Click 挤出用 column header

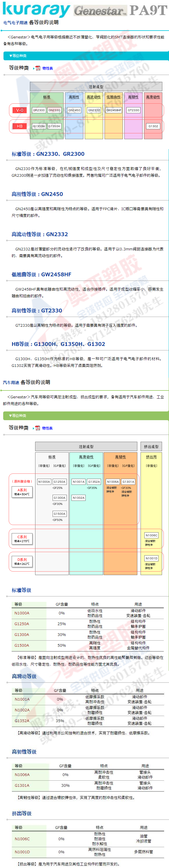151,457
